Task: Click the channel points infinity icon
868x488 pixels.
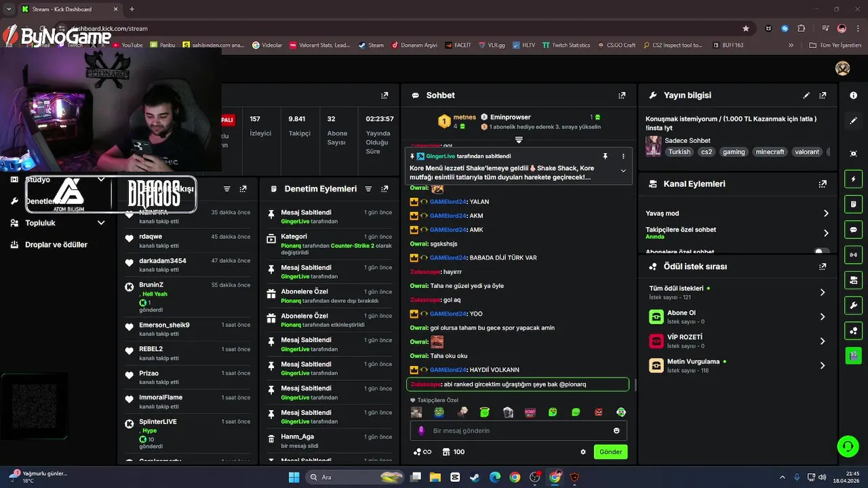Action: click(x=422, y=452)
